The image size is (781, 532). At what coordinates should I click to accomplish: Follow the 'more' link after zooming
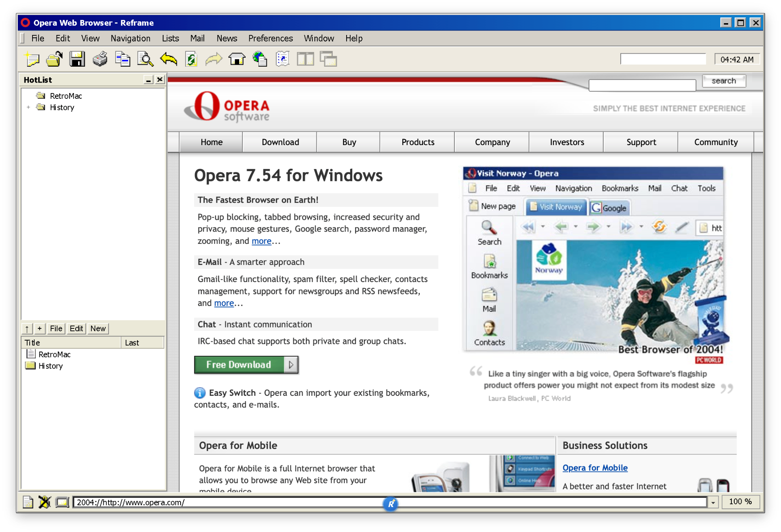[261, 241]
